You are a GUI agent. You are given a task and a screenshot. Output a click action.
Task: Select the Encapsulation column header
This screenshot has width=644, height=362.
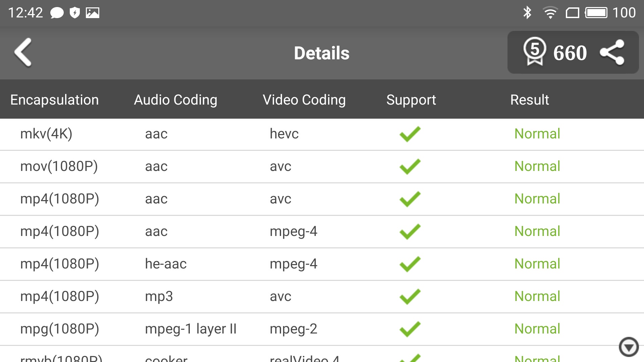coord(54,100)
